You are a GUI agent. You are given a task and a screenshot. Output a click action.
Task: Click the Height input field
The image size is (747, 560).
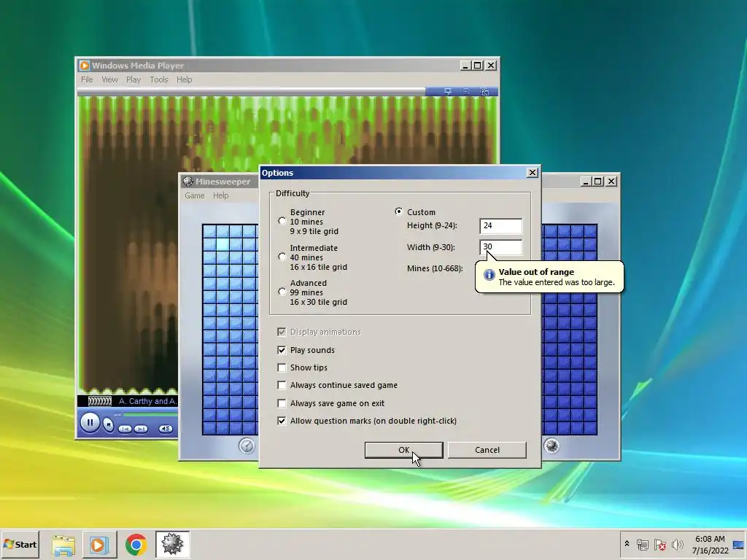tap(500, 226)
